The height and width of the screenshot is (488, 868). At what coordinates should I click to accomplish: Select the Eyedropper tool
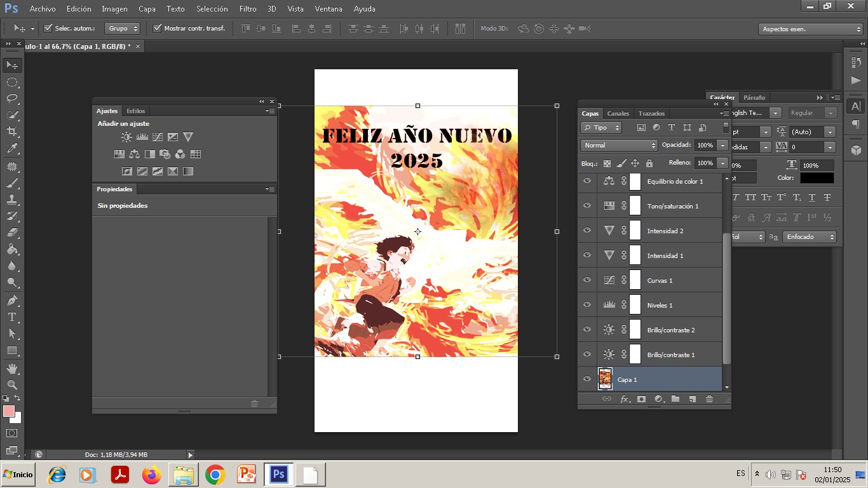coord(12,149)
